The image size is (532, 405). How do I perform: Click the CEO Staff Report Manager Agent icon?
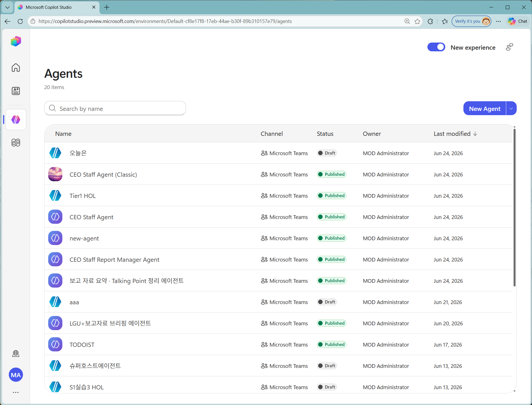coord(55,259)
